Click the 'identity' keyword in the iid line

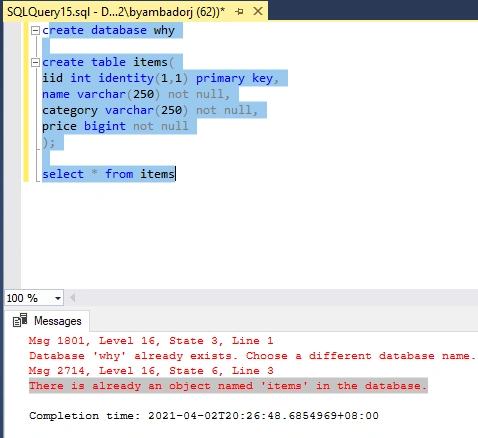[126, 78]
